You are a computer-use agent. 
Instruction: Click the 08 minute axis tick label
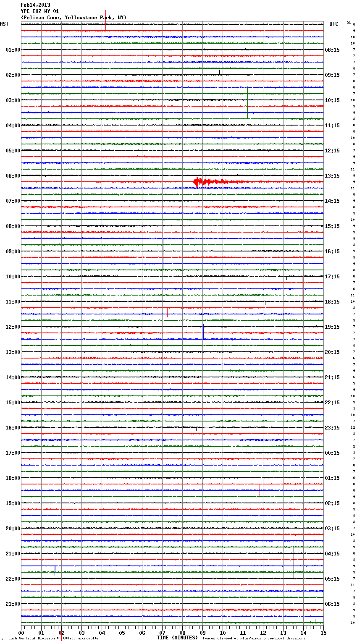click(182, 633)
